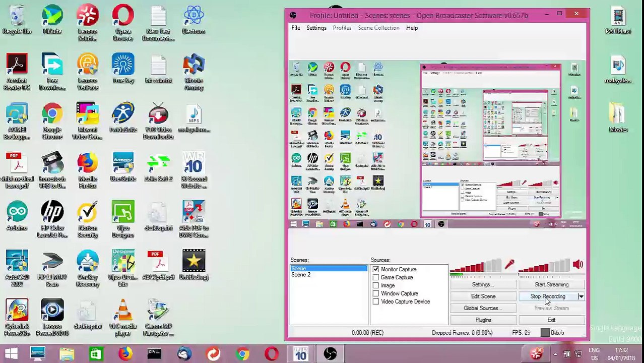Click the Global Sources button
The height and width of the screenshot is (363, 644).
[x=483, y=308]
